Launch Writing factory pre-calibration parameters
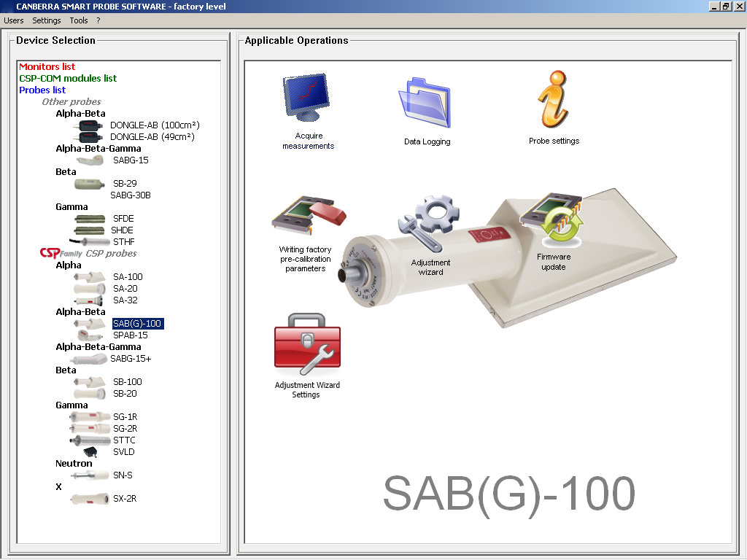Viewport: 747px width, 560px height. [307, 217]
